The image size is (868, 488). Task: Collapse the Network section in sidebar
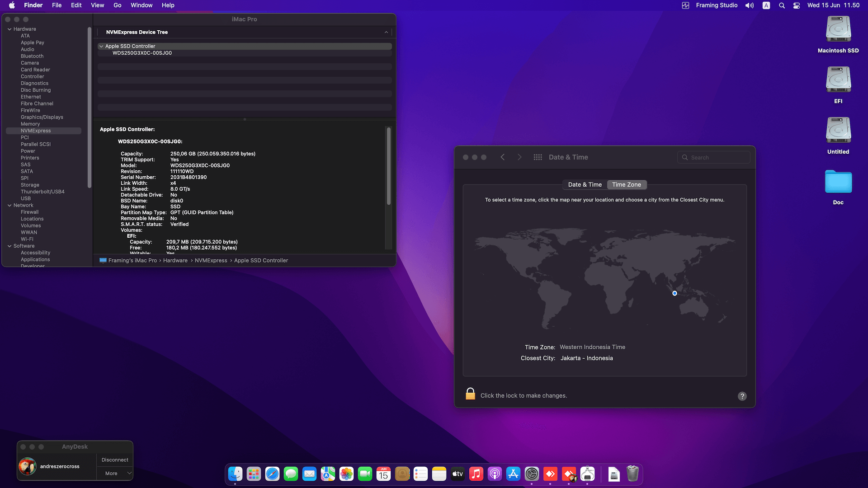[9, 205]
